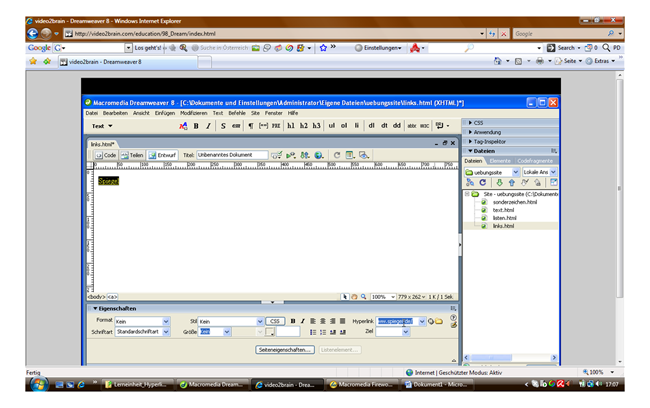The width and height of the screenshot is (650, 408).
Task: Switch to Entwurf design view
Action: [162, 155]
